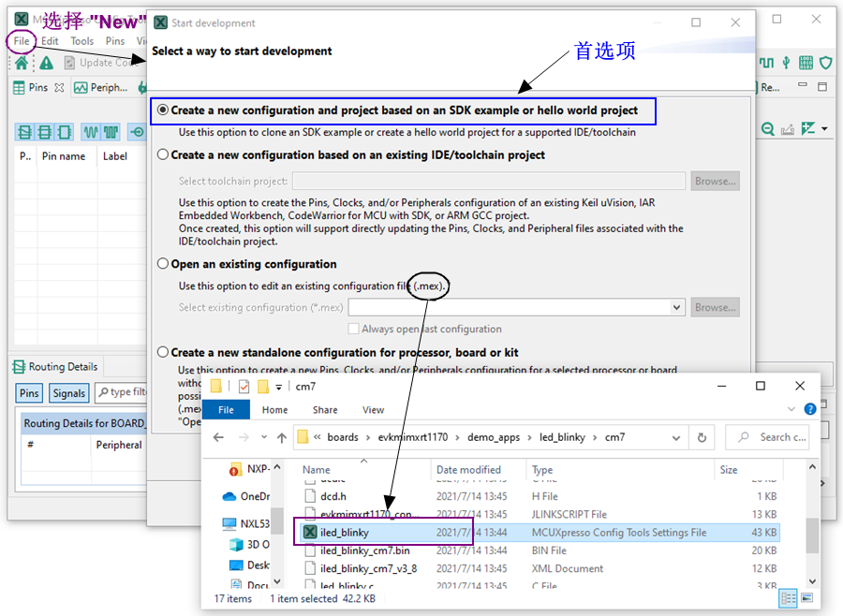Select OneDrive in the Explorer navigation pane

coord(245,496)
